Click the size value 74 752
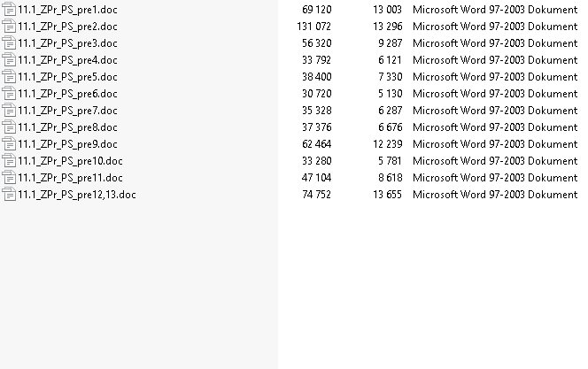 coord(316,195)
